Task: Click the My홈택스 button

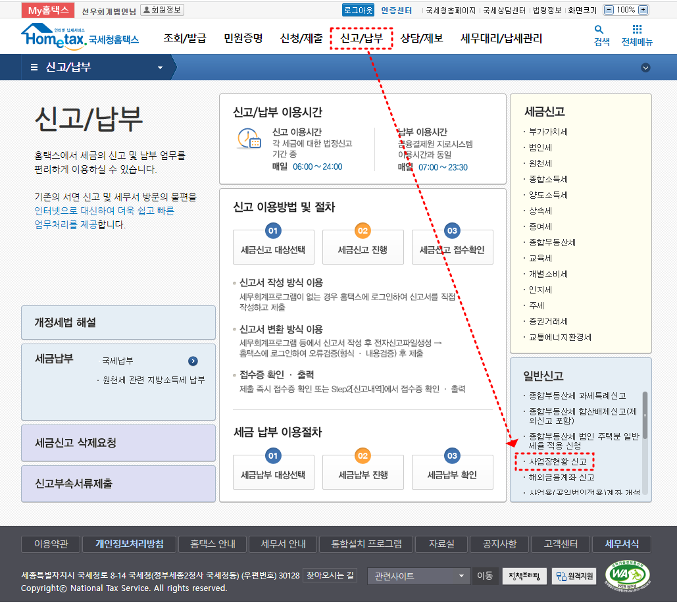Action: 48,11
